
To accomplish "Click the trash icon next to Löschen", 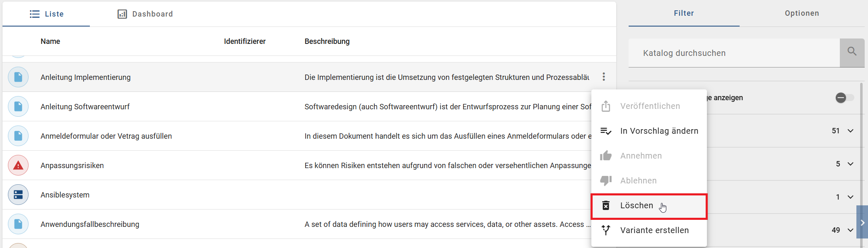I will click(606, 205).
